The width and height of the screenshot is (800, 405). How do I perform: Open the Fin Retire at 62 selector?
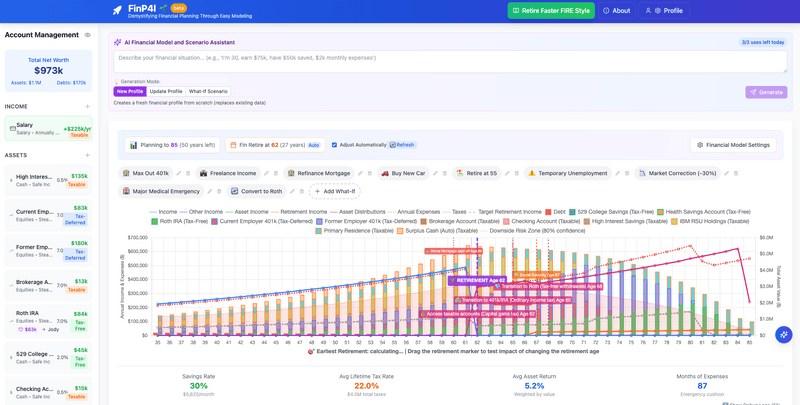point(276,145)
